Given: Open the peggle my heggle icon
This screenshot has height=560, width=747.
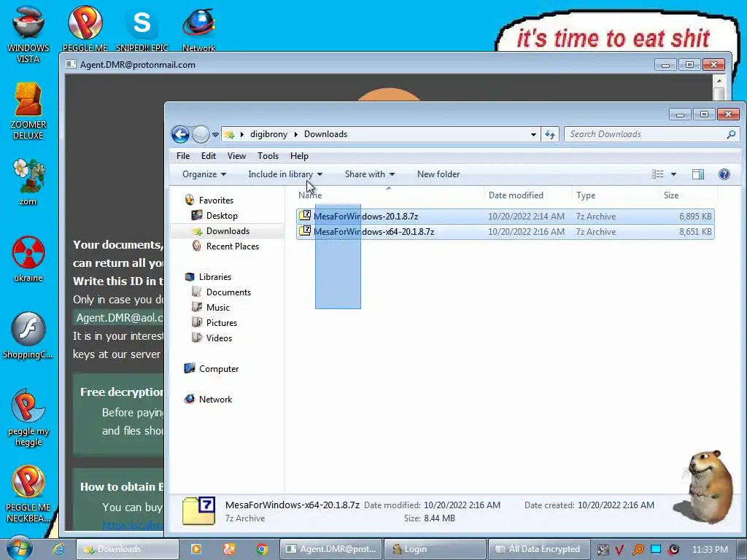Looking at the screenshot, I should click(28, 418).
